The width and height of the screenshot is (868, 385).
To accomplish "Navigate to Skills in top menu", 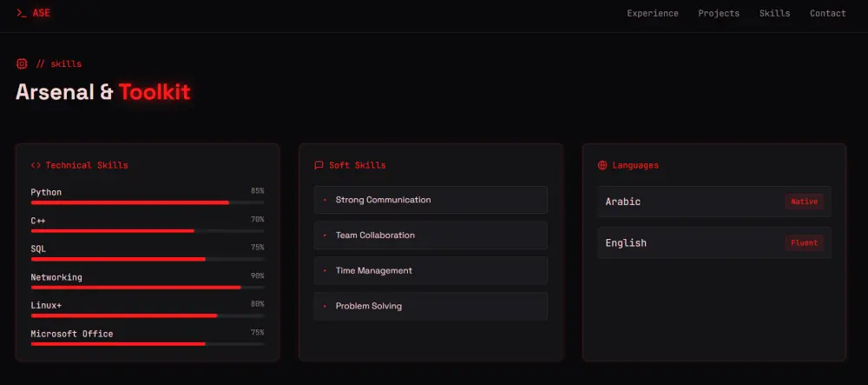I will tap(774, 13).
